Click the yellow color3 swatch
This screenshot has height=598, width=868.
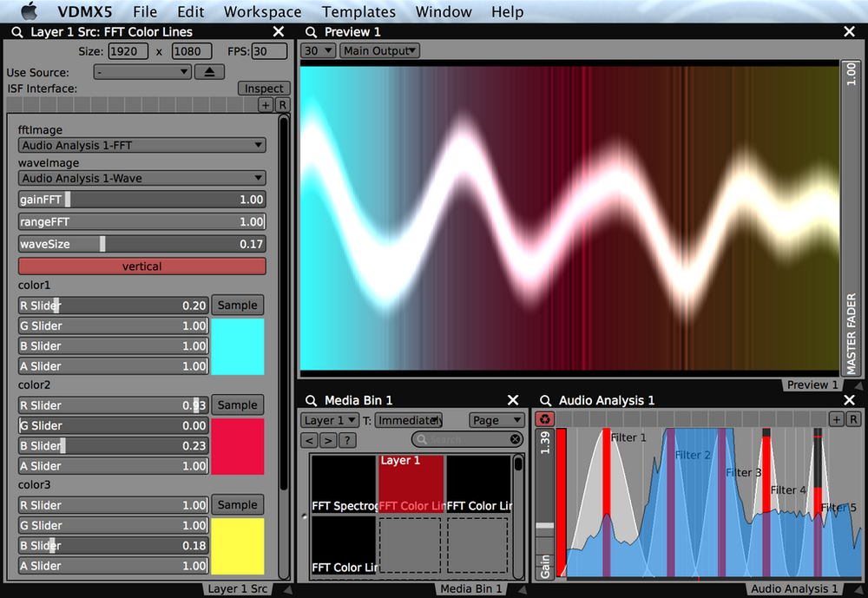tap(238, 546)
